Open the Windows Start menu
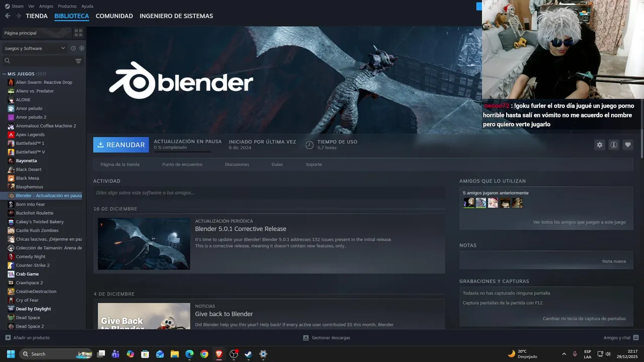Screen dimensions: 644x362 point(11,354)
